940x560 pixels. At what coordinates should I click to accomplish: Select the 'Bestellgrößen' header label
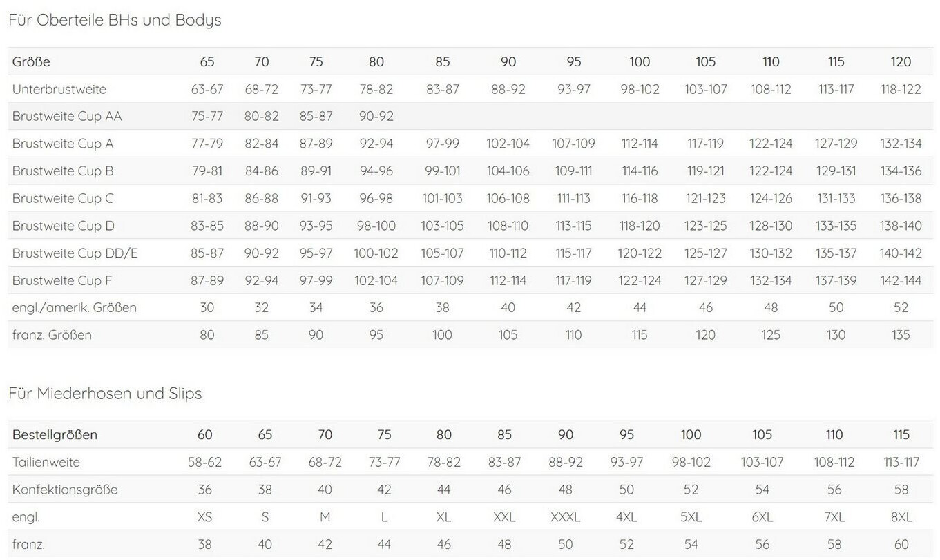click(55, 435)
